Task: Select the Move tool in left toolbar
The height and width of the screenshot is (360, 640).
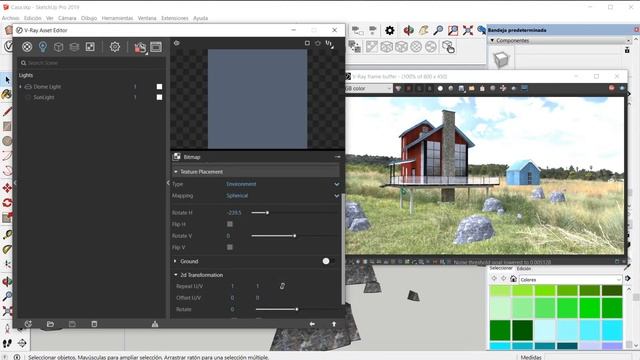Action: click(7, 188)
